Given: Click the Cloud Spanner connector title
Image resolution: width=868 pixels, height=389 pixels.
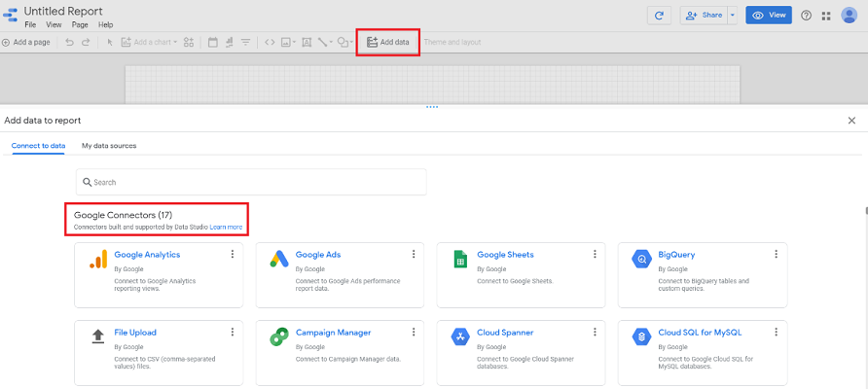Looking at the screenshot, I should [505, 333].
